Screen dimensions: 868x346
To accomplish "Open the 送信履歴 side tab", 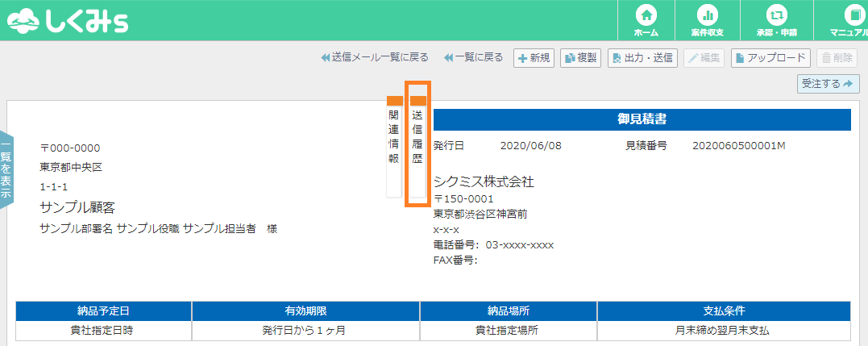I will [417, 147].
